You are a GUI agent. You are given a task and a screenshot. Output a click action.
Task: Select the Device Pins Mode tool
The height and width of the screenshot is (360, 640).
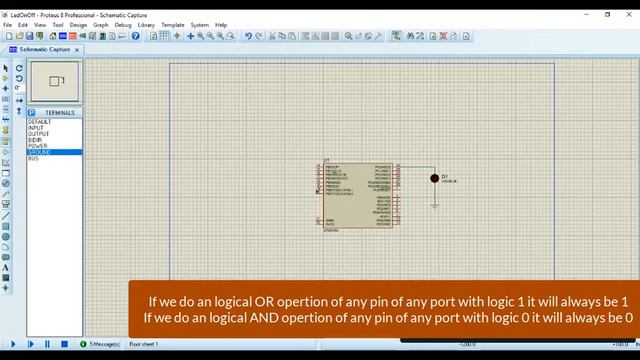[x=6, y=152]
